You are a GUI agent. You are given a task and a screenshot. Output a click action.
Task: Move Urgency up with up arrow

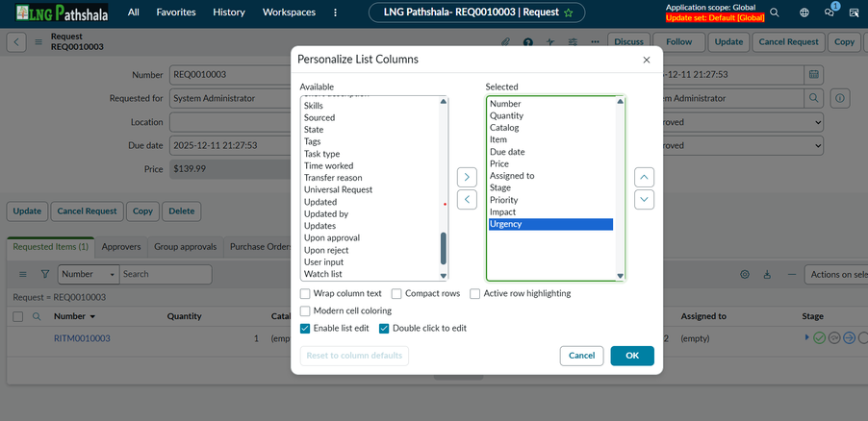644,178
